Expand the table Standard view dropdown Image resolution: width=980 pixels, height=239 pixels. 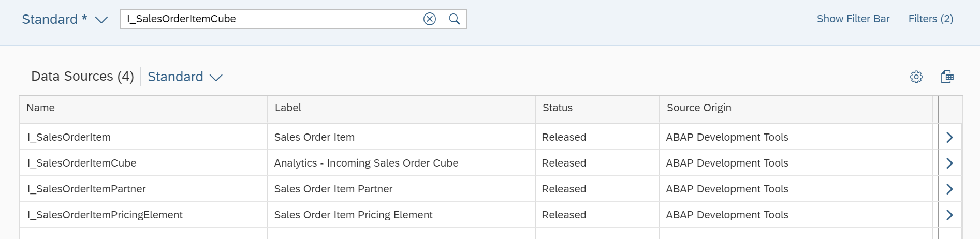pyautogui.click(x=216, y=78)
